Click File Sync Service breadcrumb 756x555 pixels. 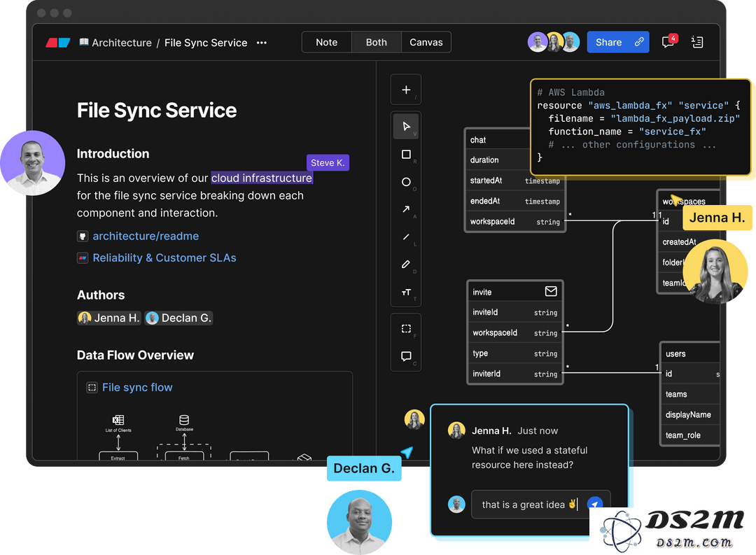[206, 43]
